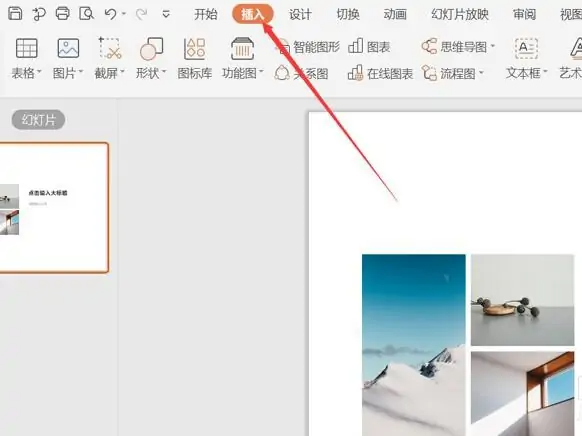Expand the 思维导图 dropdown arrow
Screen dimensions: 582x436
[493, 46]
